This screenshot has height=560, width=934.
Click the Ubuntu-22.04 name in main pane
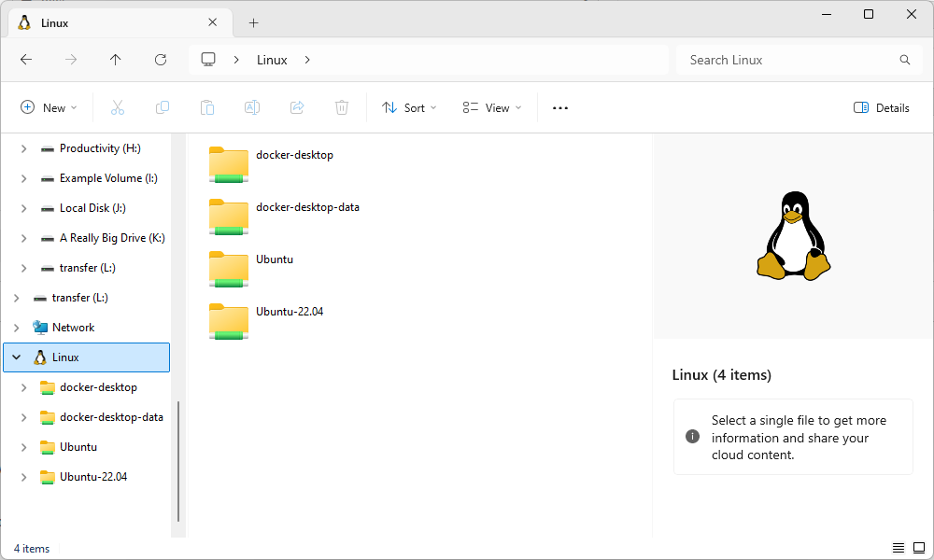coord(290,311)
